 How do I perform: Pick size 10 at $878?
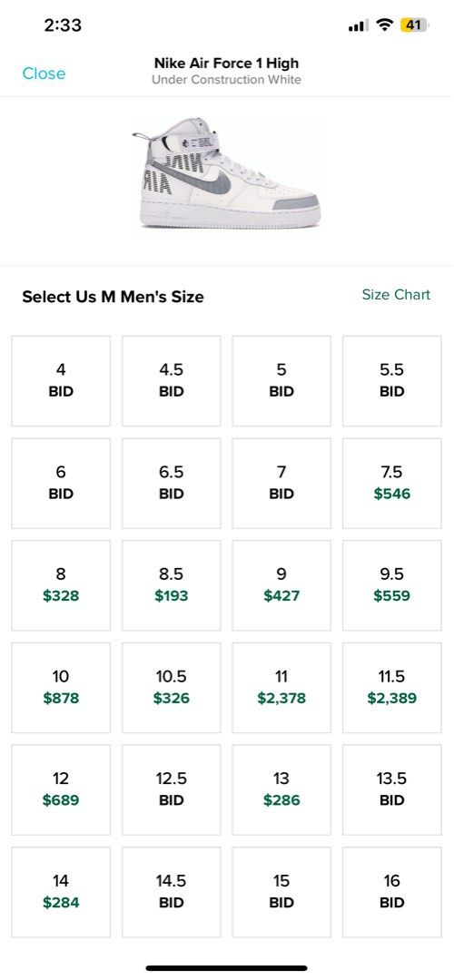coord(61,688)
